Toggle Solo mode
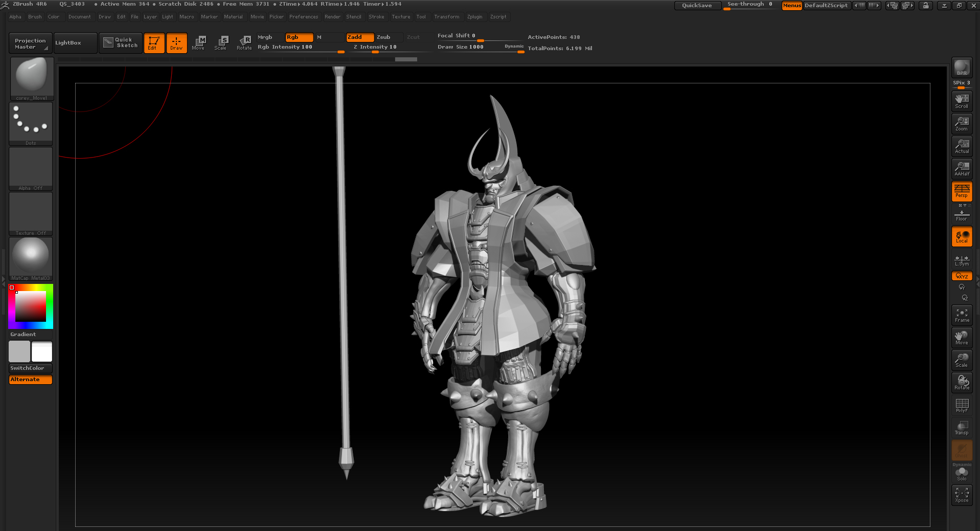 [962, 474]
